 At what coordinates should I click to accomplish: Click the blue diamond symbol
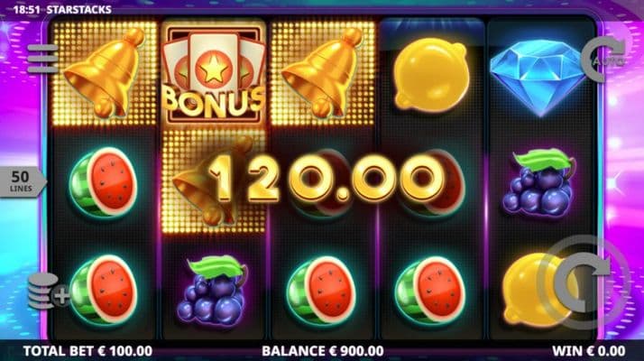538,78
